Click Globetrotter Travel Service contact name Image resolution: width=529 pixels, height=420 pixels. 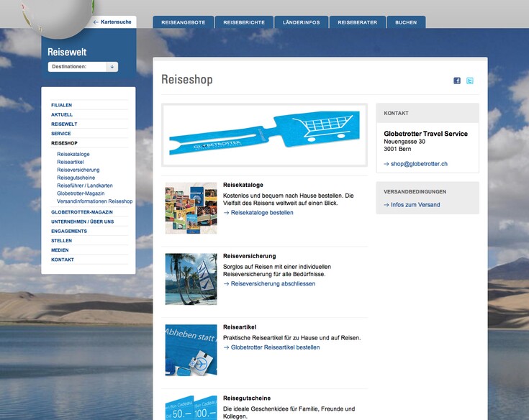(426, 134)
